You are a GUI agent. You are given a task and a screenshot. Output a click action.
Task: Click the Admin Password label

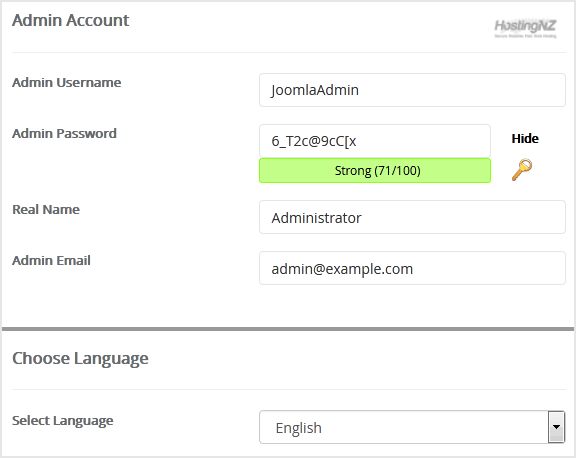click(x=64, y=133)
